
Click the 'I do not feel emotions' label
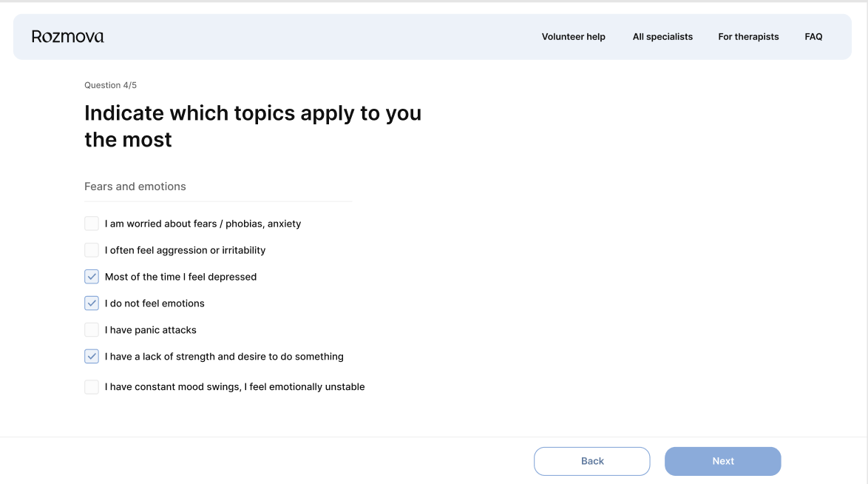(155, 303)
